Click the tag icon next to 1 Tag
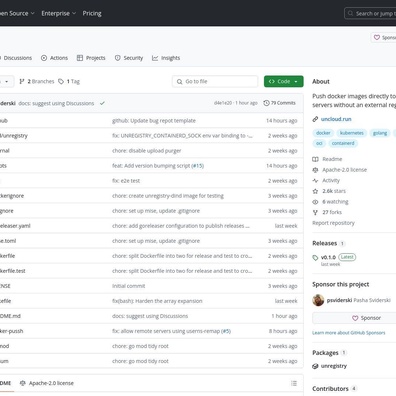396x396 pixels. tap(61, 81)
